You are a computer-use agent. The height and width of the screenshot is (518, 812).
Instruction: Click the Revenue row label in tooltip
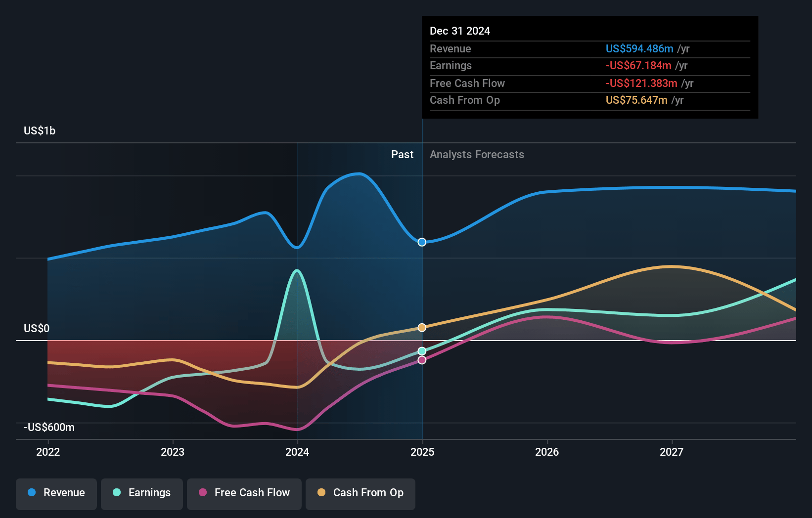(x=450, y=48)
